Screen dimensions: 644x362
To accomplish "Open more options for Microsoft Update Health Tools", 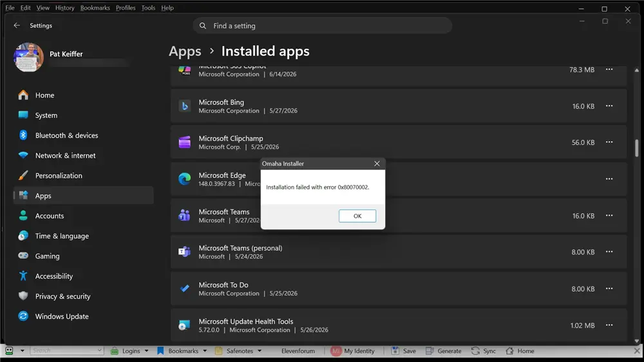I will point(609,325).
